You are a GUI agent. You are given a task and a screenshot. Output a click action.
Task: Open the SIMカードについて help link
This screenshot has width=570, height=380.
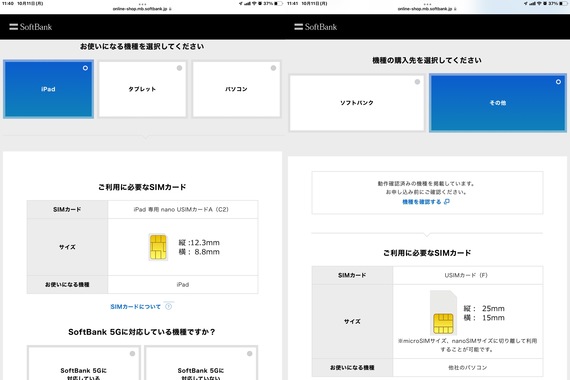pyautogui.click(x=135, y=307)
